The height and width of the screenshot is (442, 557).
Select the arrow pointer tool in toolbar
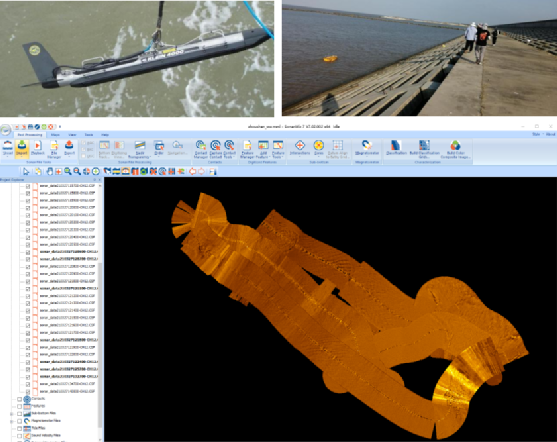pyautogui.click(x=26, y=172)
